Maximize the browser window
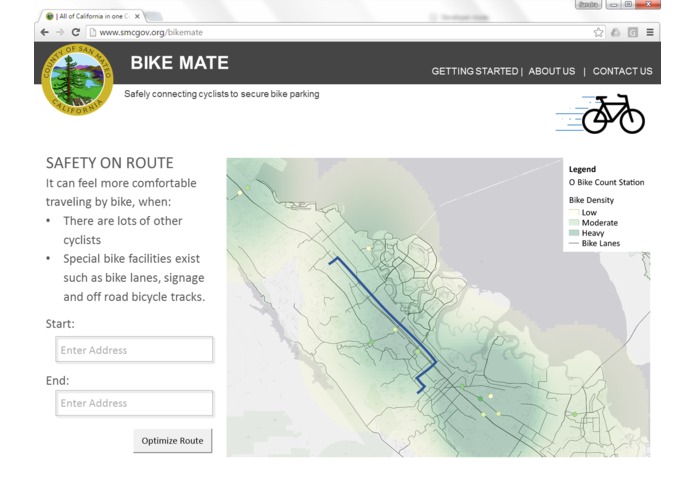The height and width of the screenshot is (494, 695). [x=628, y=5]
